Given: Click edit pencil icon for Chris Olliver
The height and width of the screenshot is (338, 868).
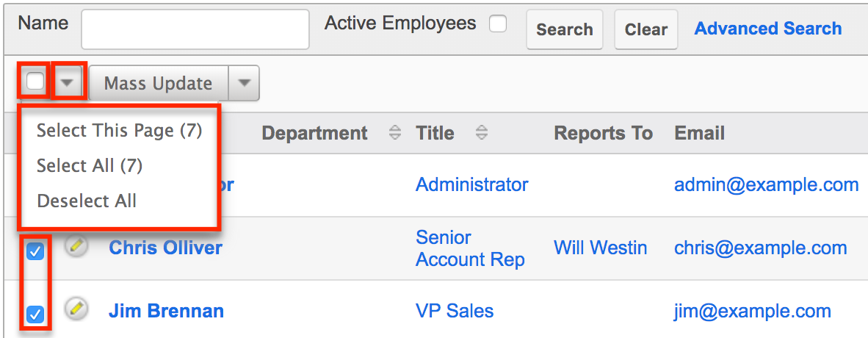Looking at the screenshot, I should click(x=75, y=246).
